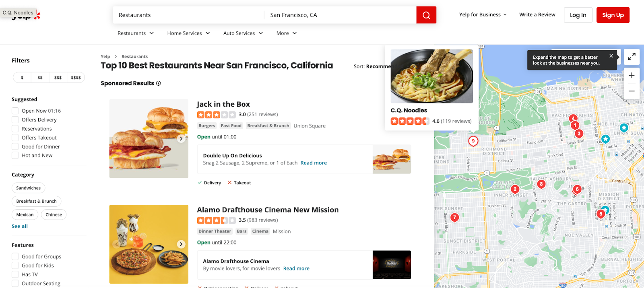
Task: Expand the Home Services menu
Action: point(188,33)
